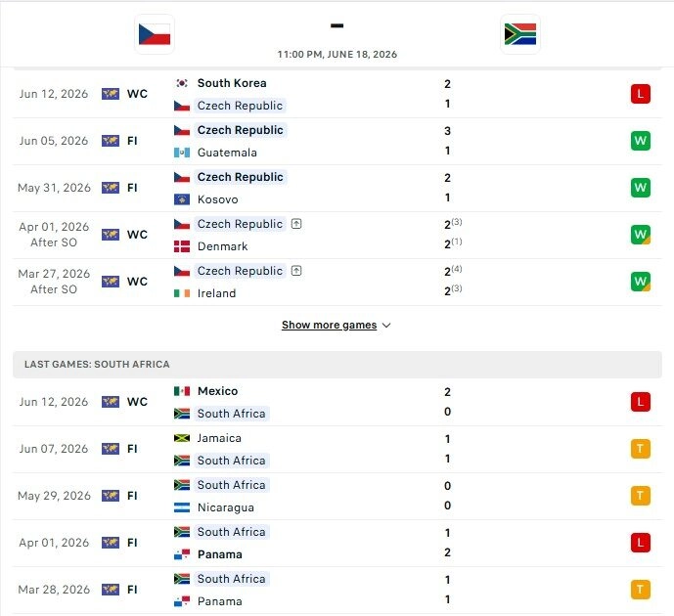Click the South Africa flag in the match header

click(520, 34)
